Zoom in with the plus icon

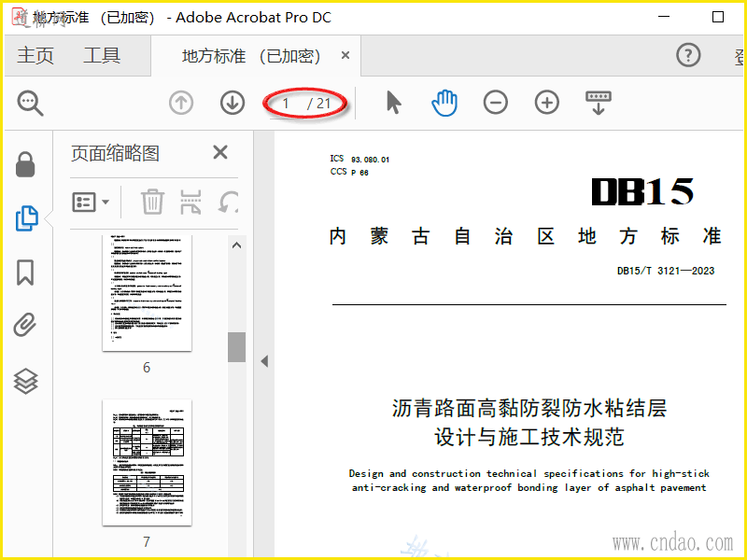point(547,103)
